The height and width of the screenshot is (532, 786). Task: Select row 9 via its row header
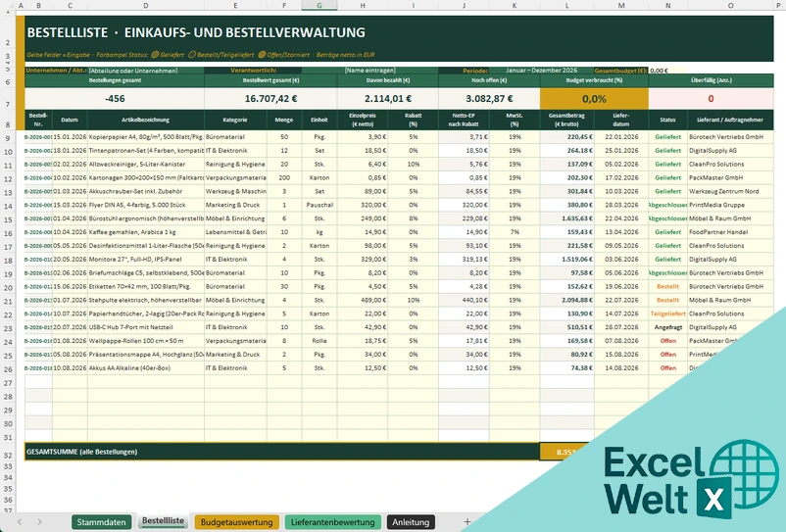8,137
